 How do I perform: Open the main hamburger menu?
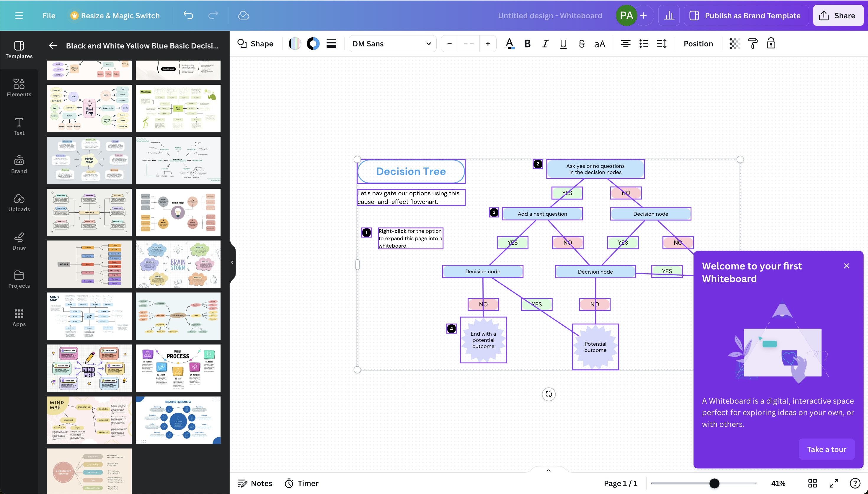19,16
